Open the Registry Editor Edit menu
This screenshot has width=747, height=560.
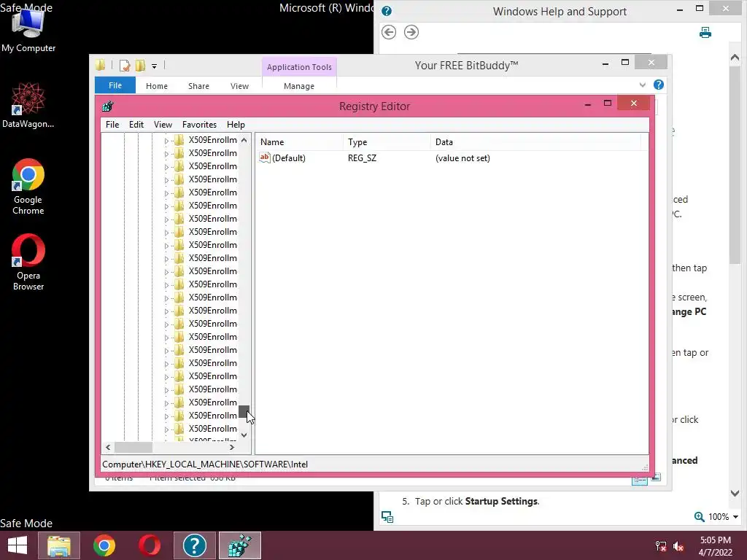[x=136, y=124]
